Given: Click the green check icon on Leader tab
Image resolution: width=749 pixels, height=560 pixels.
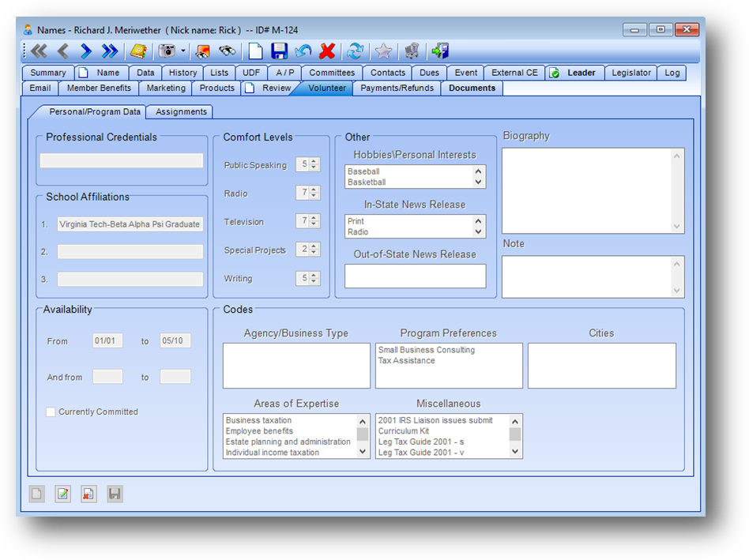Looking at the screenshot, I should [554, 73].
